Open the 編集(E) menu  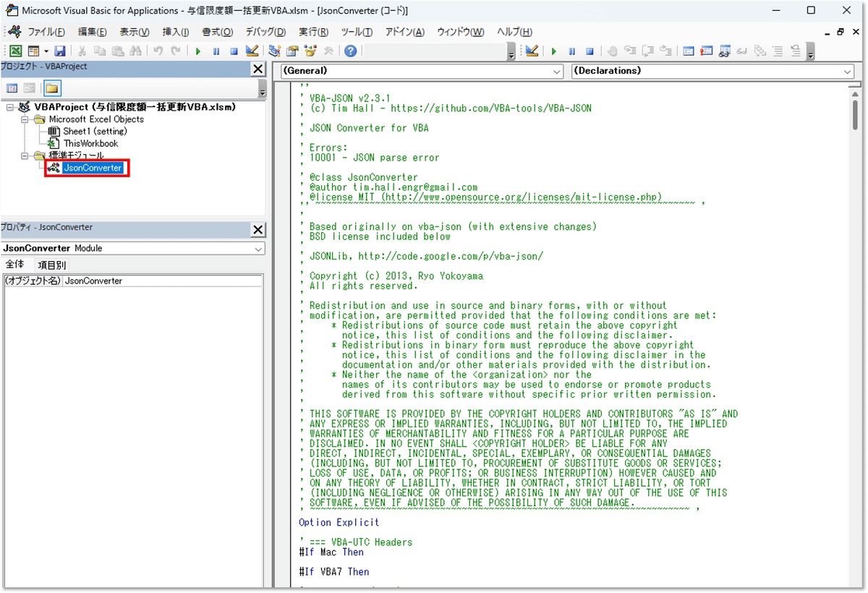click(92, 33)
